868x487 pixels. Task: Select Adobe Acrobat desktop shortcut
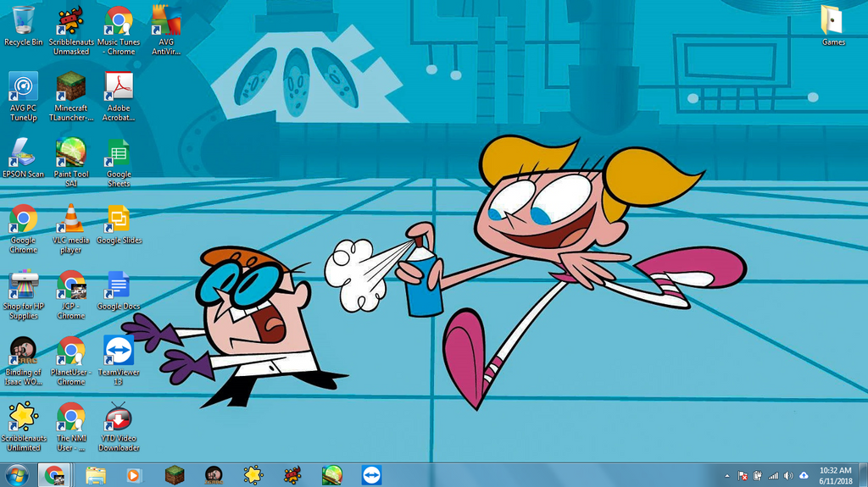pos(119,97)
